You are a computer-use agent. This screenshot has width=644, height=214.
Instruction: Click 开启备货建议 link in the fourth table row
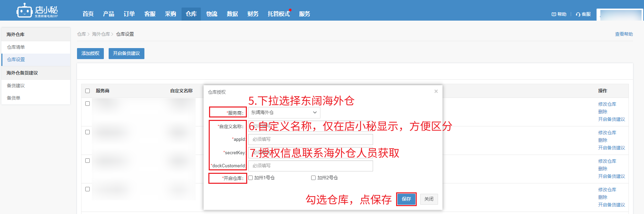point(612,205)
